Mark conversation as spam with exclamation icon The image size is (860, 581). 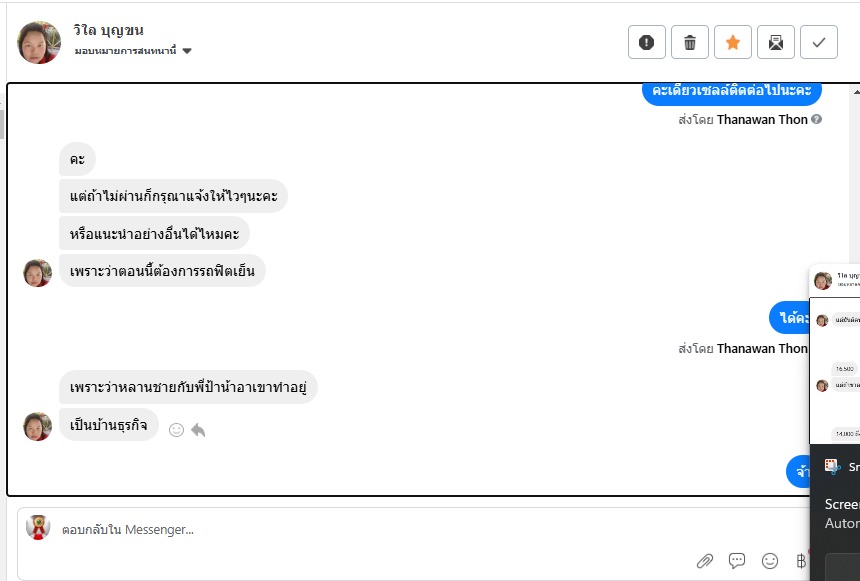coord(646,42)
